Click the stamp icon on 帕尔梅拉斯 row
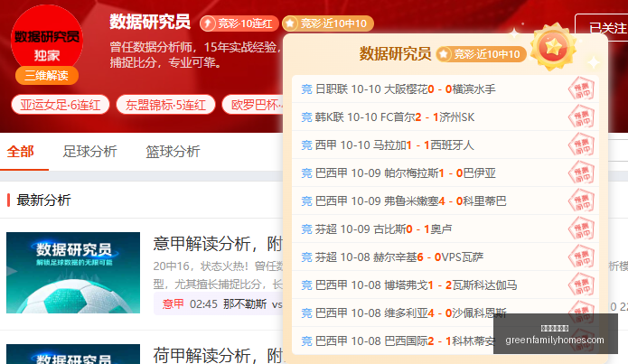Screen dimensions: 628x364 pyautogui.click(x=582, y=173)
